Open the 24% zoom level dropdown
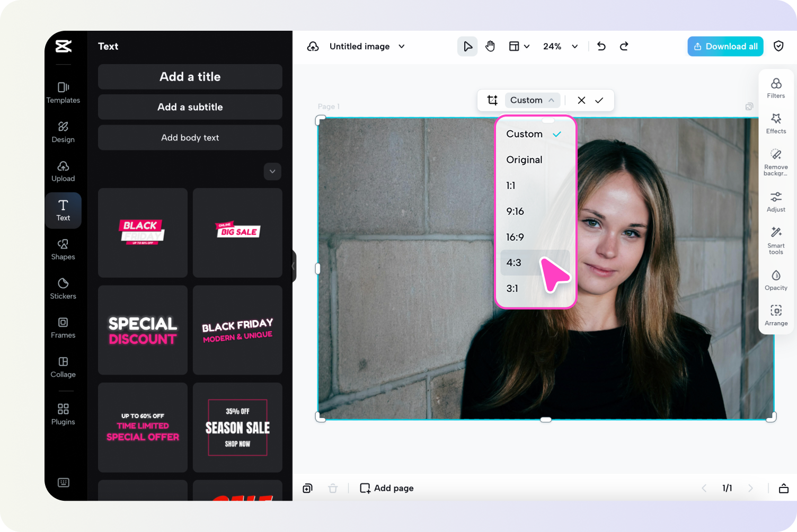 (x=560, y=47)
